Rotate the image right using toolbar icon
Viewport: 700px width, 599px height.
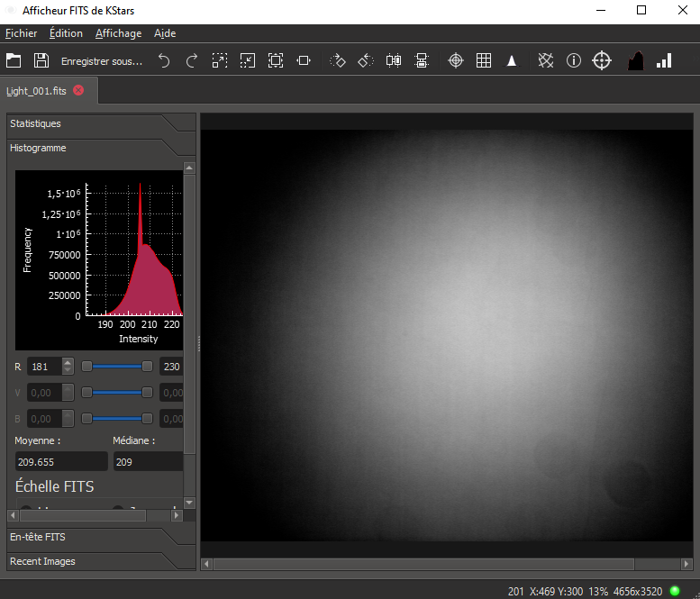tap(338, 60)
